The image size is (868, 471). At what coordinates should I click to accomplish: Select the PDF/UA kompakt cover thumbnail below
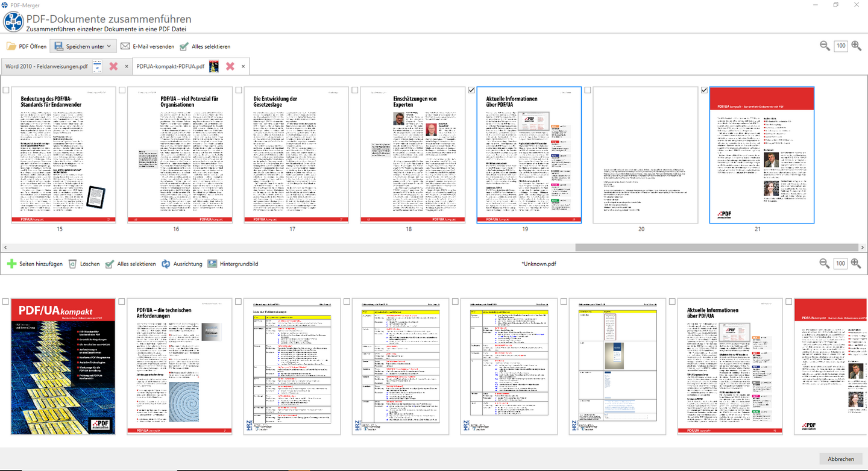click(x=63, y=366)
